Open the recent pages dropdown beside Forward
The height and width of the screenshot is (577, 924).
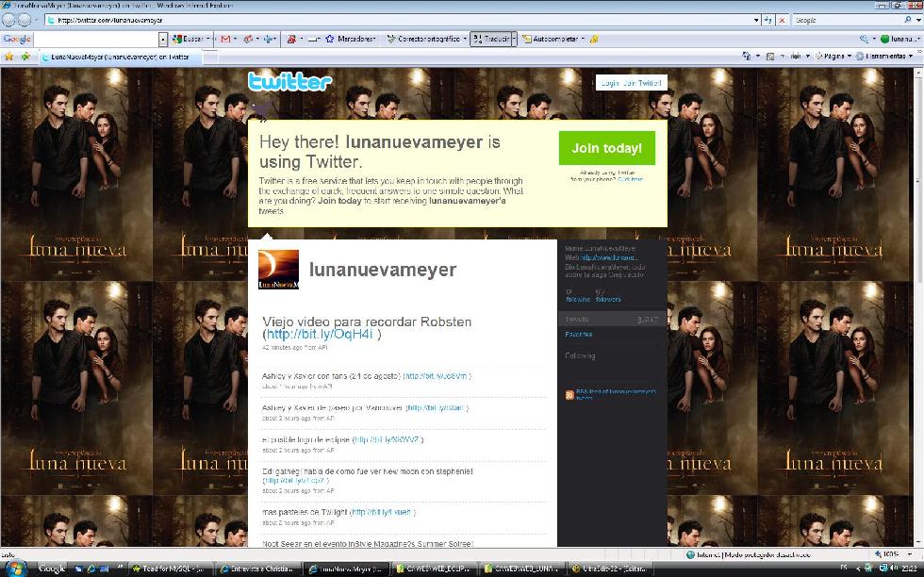pos(37,20)
